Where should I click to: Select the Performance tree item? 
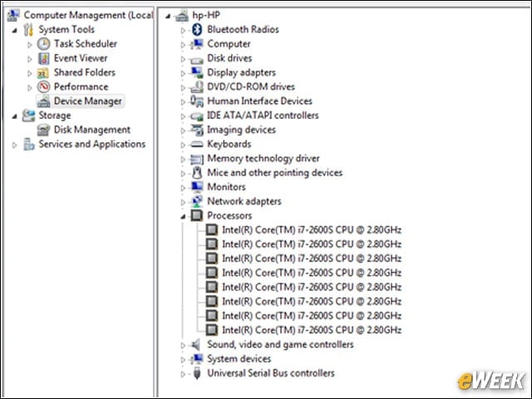[x=81, y=86]
